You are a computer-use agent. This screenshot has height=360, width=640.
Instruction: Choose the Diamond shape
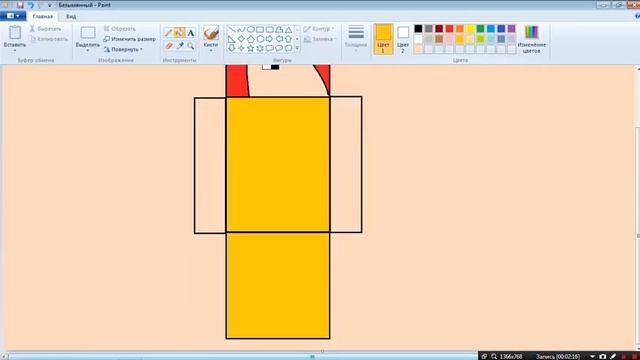[241, 39]
